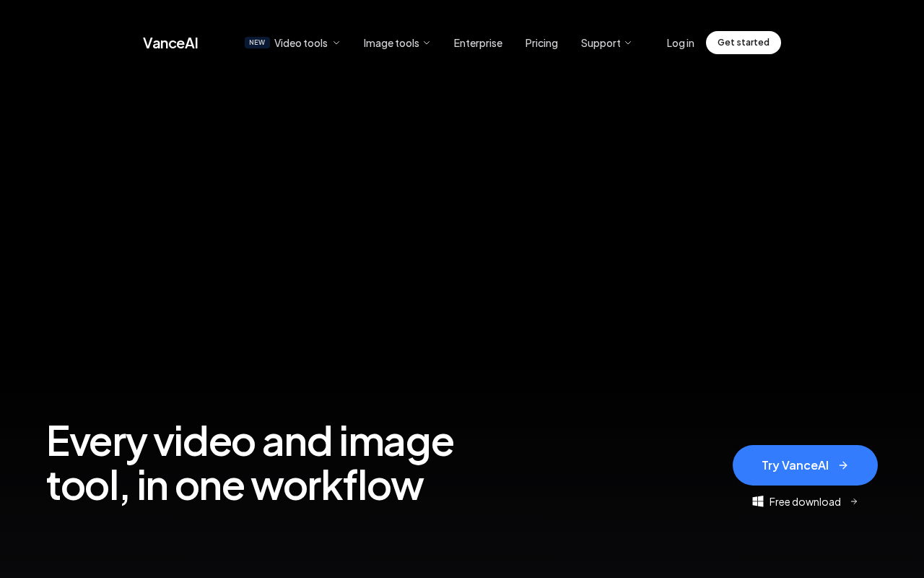Screen dimensions: 924x578
Task: Click the blue Try VanceAI button
Action: point(805,465)
